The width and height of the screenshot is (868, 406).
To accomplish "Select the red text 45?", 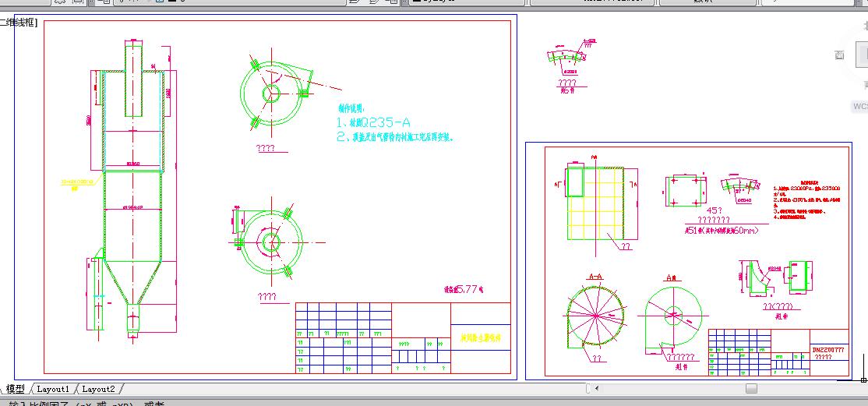I will 715,210.
